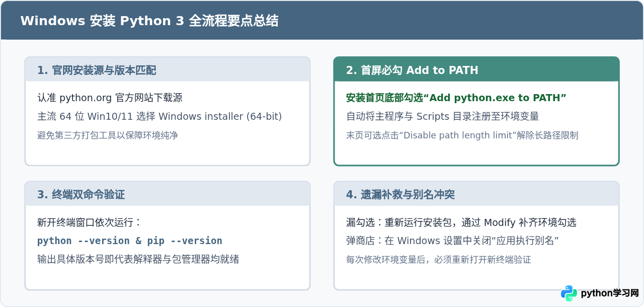Viewport: 644px width, 307px height.
Task: Click line '新开终端窗口依次运行：'
Action: point(90,222)
